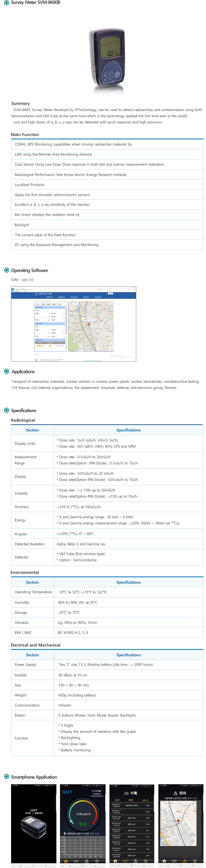Tap the list icon in the 위치 phone screen
Viewport: 206px width, 868px height.
174,861
